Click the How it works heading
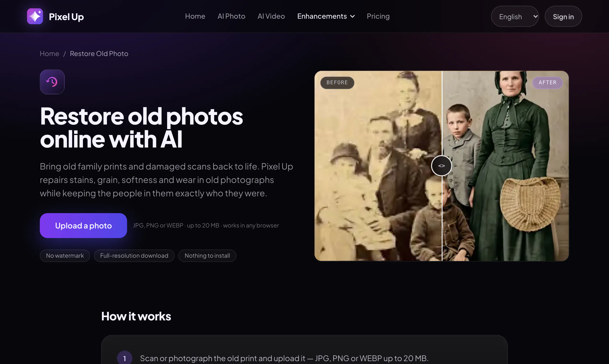609x364 pixels. tap(136, 316)
